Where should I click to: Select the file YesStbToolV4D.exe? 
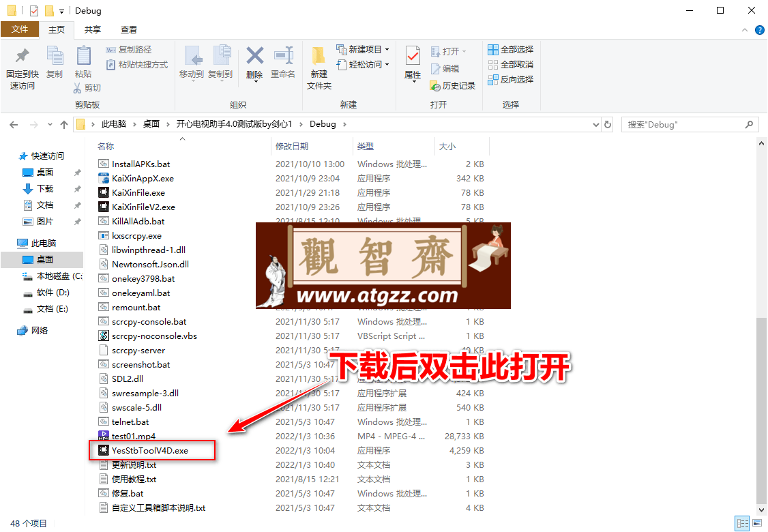coord(150,451)
